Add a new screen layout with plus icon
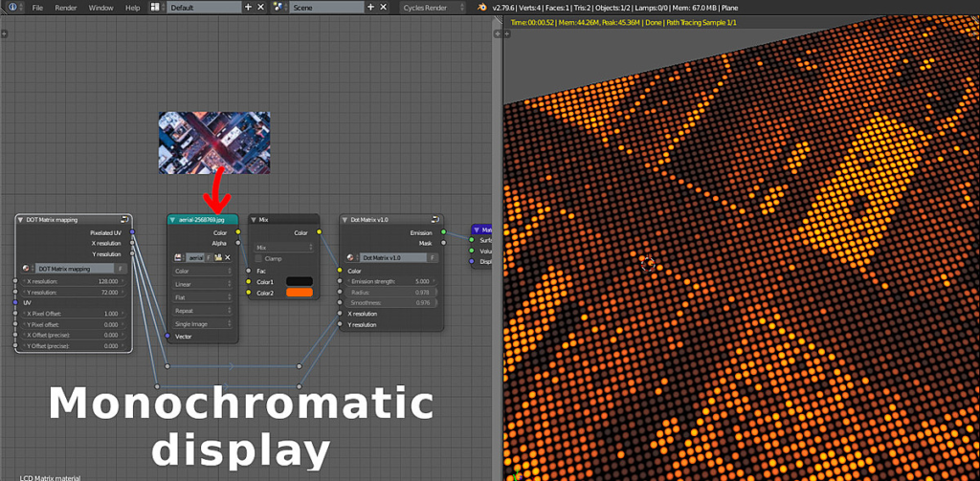The image size is (980, 481). 249,8
